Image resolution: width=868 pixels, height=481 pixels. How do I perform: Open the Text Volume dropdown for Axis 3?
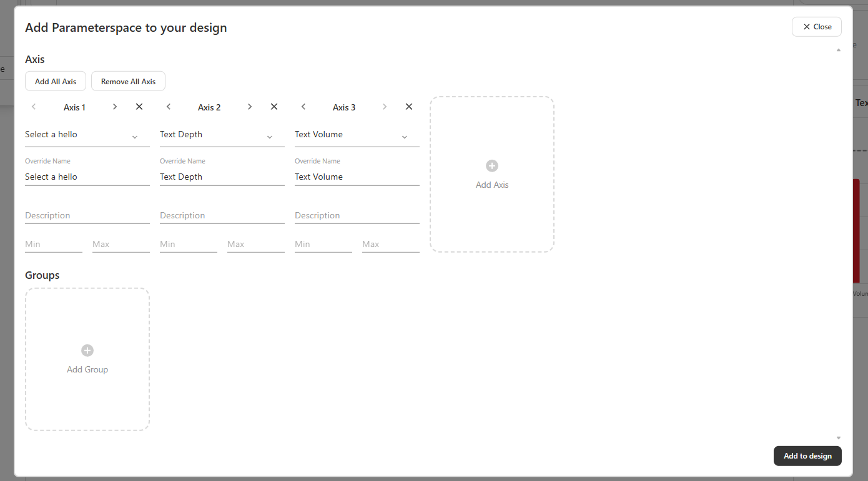357,135
